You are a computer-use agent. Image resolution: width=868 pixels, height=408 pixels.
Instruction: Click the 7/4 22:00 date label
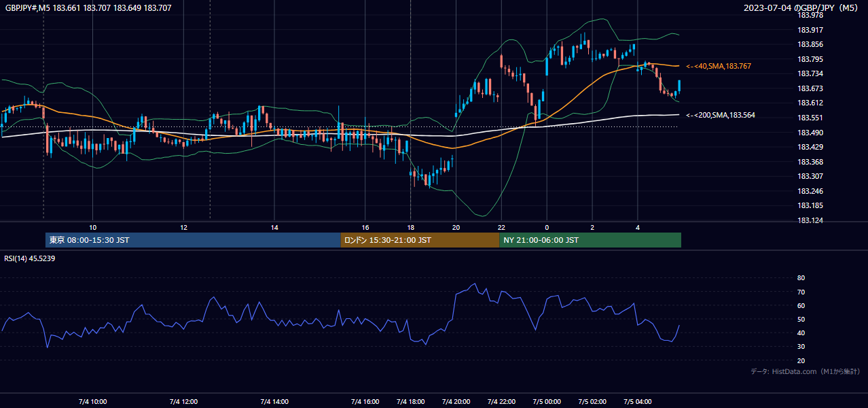(501, 402)
